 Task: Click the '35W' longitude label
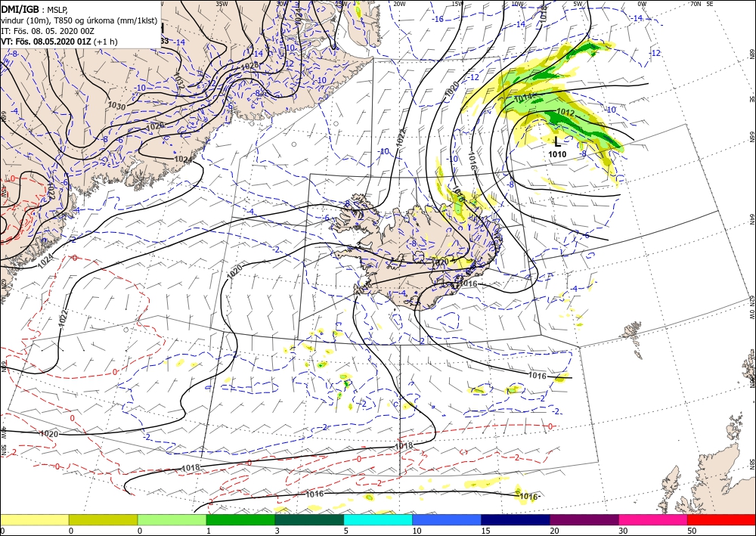click(222, 3)
